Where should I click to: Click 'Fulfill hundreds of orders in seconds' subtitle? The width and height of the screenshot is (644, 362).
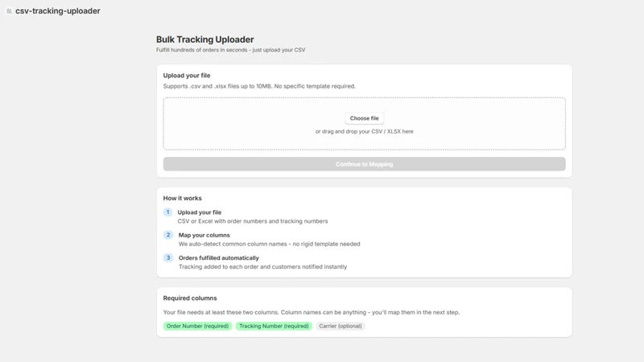click(230, 50)
